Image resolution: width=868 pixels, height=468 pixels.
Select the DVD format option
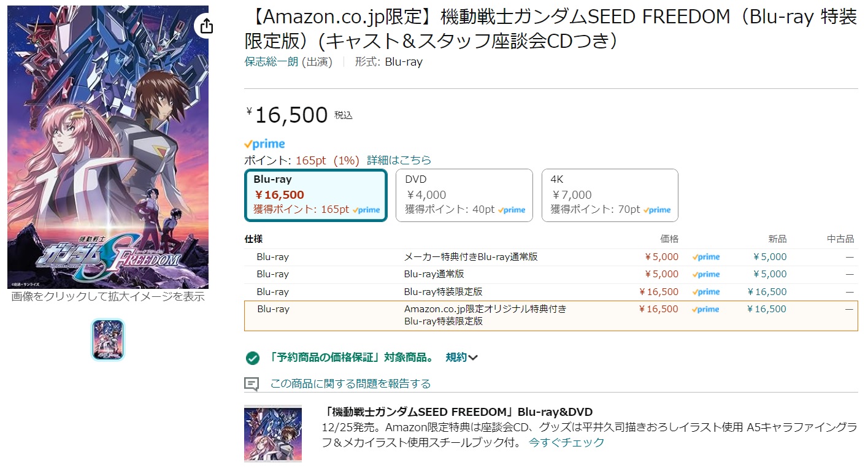tap(464, 195)
